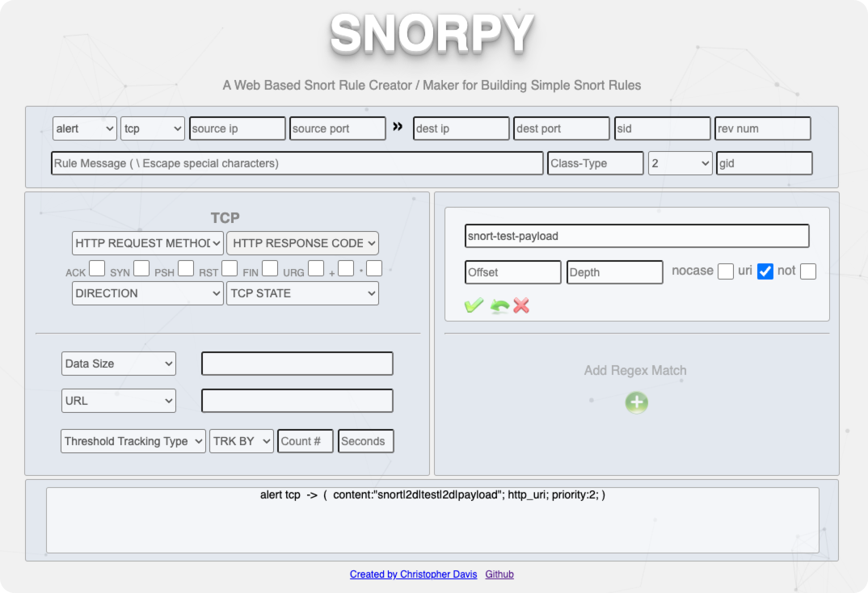
Task: Click the Rule Message input field
Action: coord(297,163)
